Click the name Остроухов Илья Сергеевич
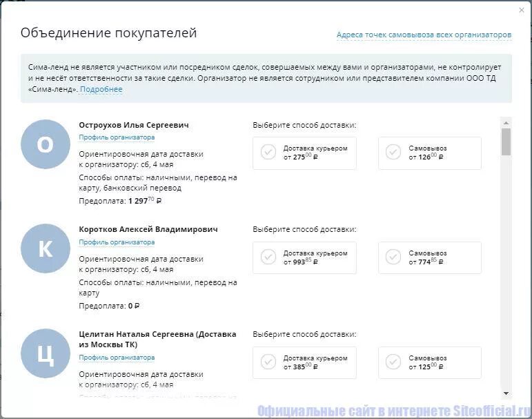Viewport: 532px width, 419px height. pos(134,125)
